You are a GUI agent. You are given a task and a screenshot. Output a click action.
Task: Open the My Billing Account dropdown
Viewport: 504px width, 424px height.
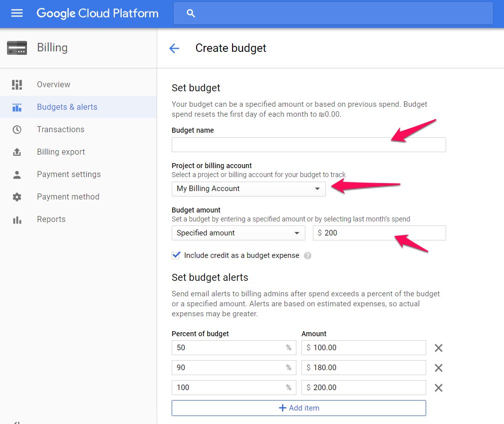[249, 189]
